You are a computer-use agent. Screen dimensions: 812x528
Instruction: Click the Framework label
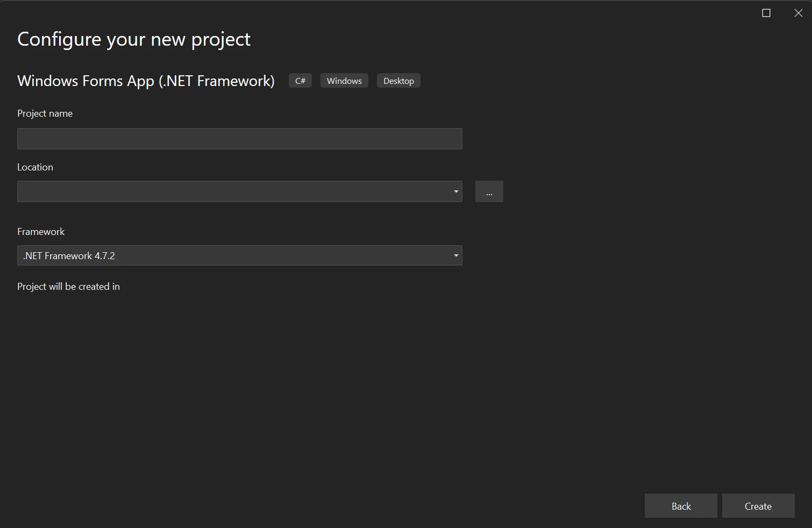point(41,232)
